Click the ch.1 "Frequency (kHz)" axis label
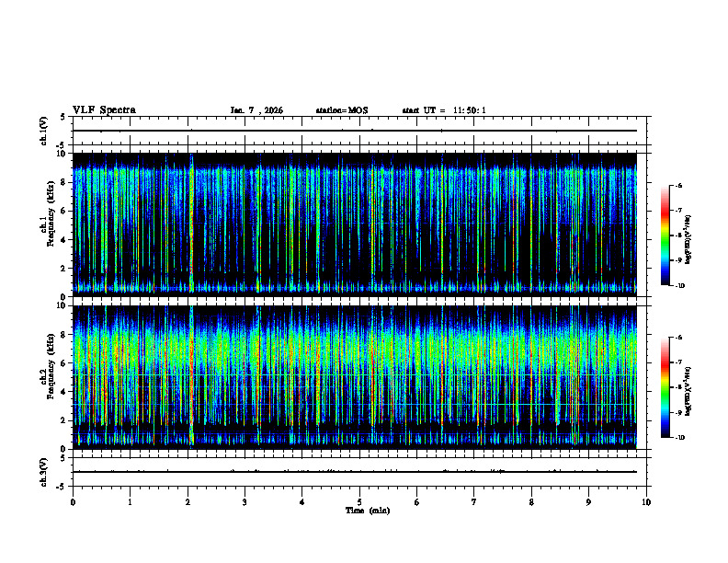Viewport: 728px width, 563px height. 51,213
